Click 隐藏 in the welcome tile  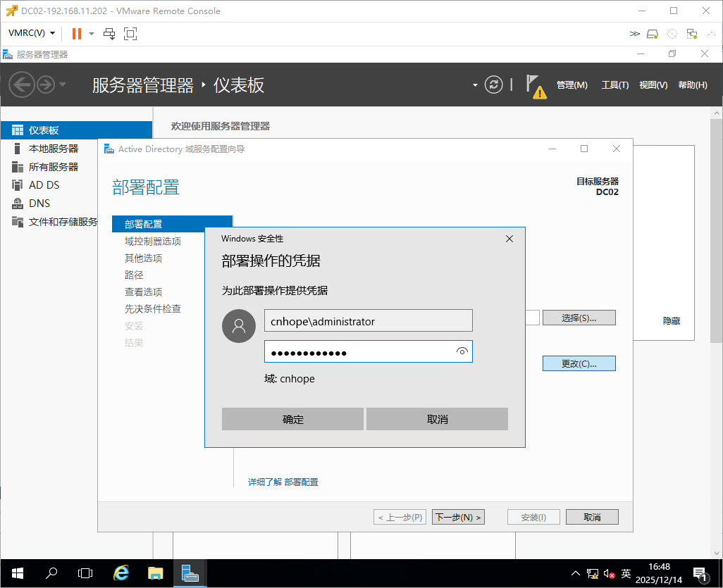pyautogui.click(x=672, y=320)
